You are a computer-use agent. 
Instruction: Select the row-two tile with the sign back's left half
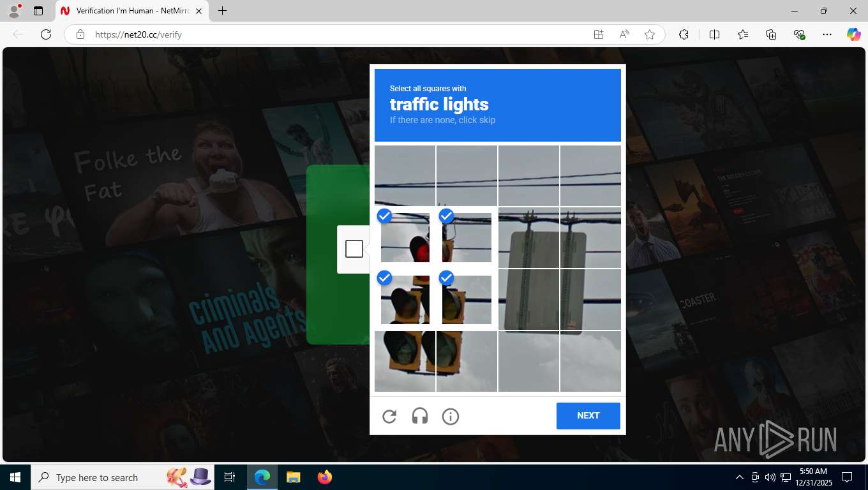click(x=528, y=237)
